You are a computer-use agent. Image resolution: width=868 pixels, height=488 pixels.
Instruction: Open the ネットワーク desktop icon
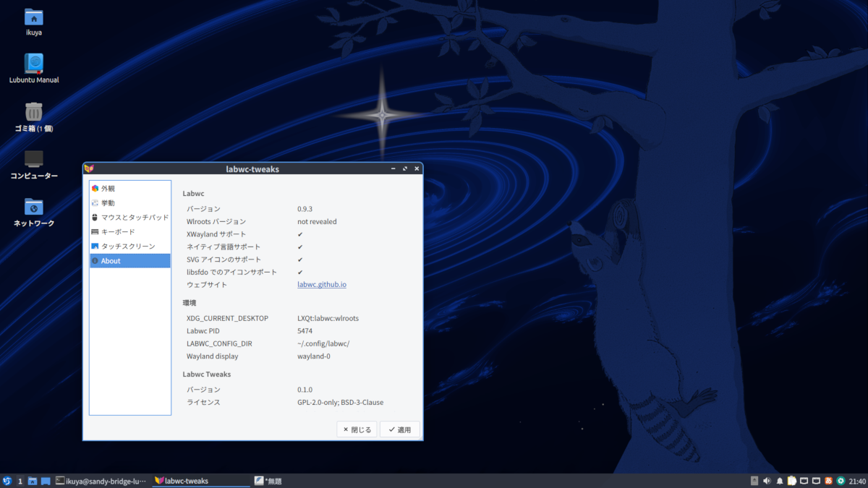click(x=34, y=212)
